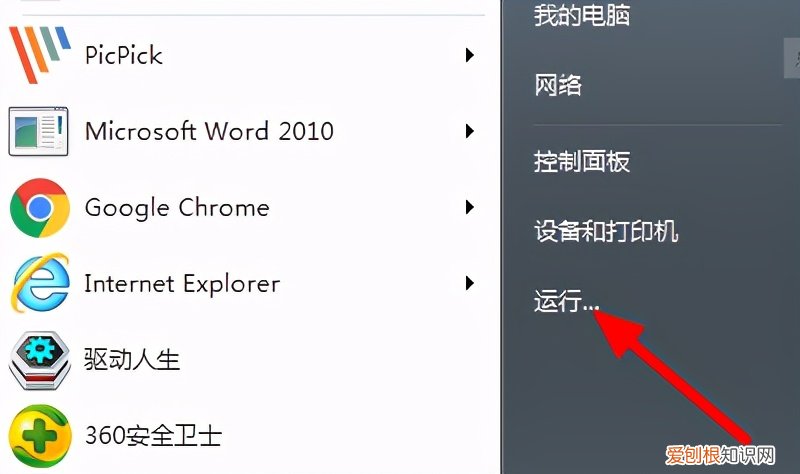Expand the Google Chrome jump list arrow
This screenshot has height=474, width=800.
pyautogui.click(x=470, y=207)
